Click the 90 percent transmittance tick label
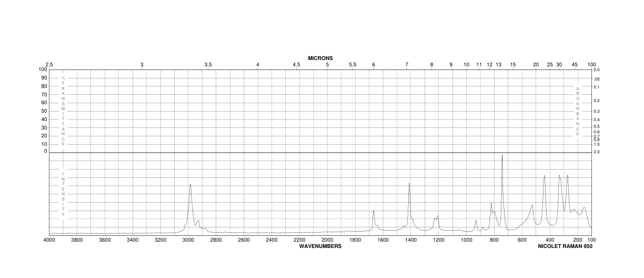This screenshot has width=644, height=278. 43,78
